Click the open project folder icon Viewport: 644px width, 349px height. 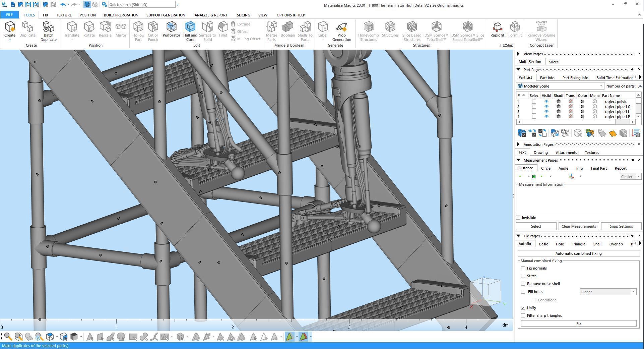tap(20, 5)
